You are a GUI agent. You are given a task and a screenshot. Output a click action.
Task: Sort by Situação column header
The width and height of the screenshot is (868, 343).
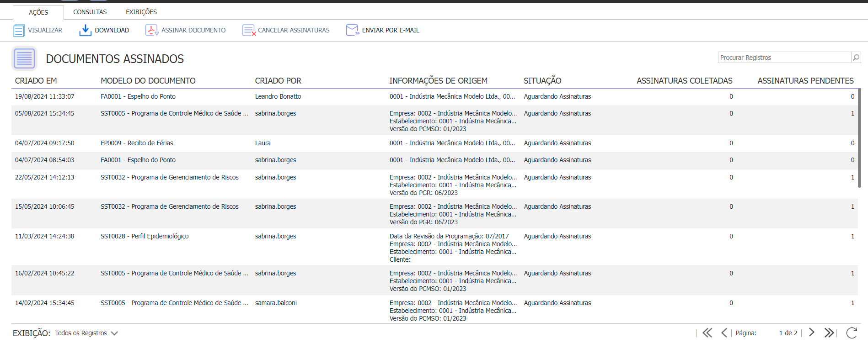point(542,81)
